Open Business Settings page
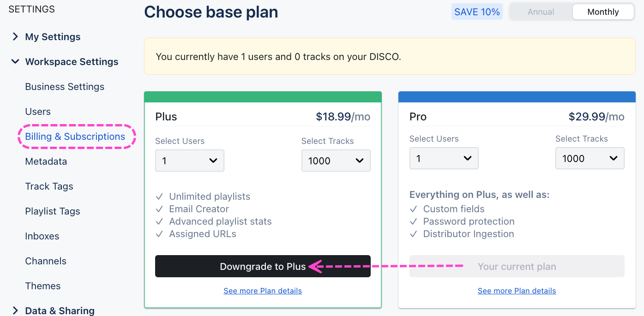Viewport: 644px width, 316px height. [65, 87]
